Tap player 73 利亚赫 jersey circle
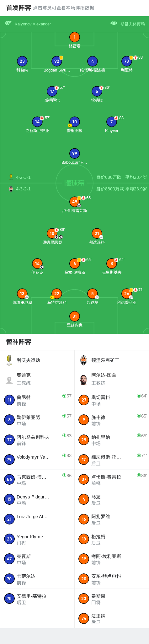Viewport: 149px width, 644px height. pos(126,61)
